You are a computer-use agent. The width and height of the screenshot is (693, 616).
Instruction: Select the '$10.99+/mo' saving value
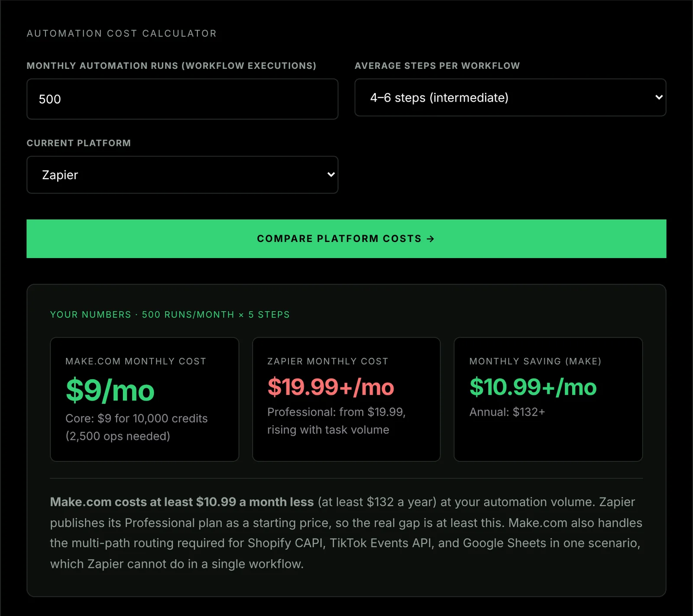[x=533, y=387]
